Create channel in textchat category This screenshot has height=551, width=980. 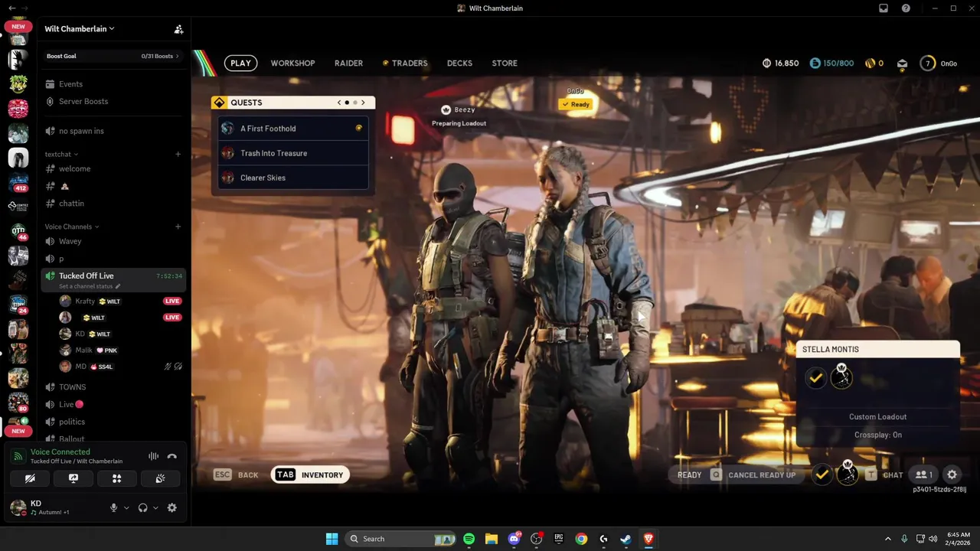click(178, 155)
